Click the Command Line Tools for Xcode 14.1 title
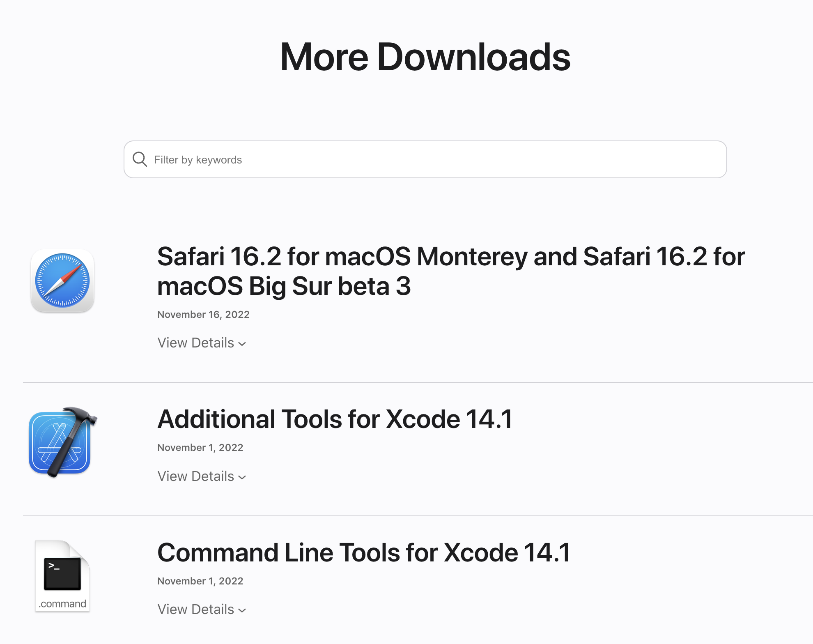This screenshot has width=813, height=644. [364, 552]
